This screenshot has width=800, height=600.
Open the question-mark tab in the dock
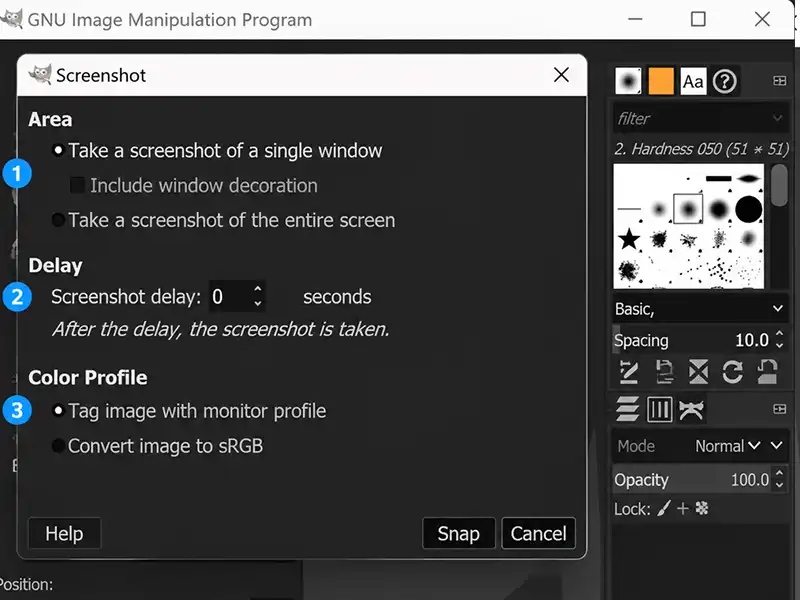pyautogui.click(x=724, y=81)
